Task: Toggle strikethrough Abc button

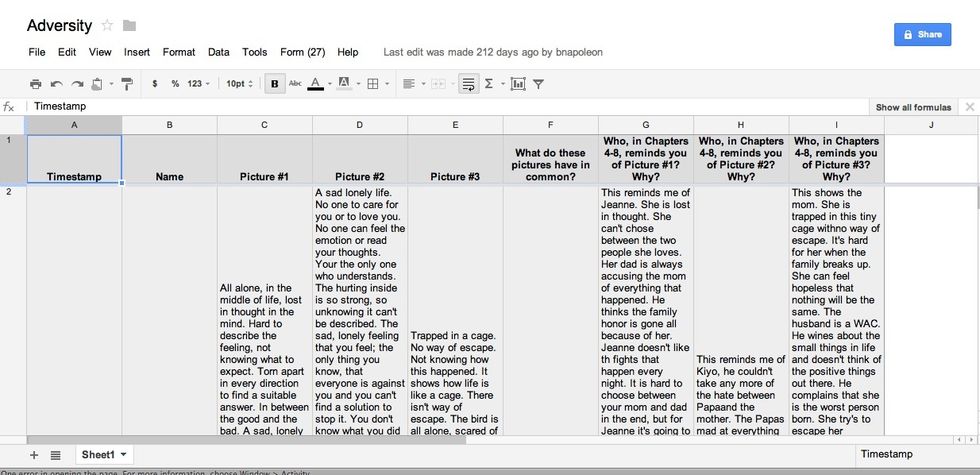Action: [x=295, y=84]
